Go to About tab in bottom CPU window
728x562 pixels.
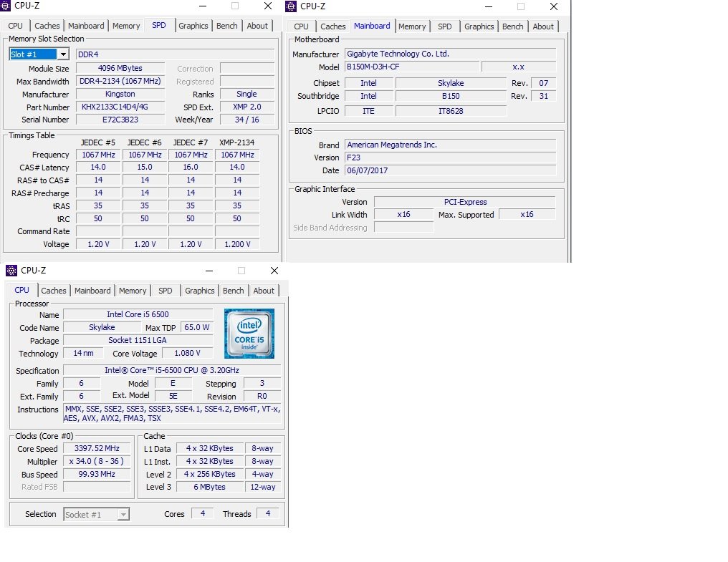click(264, 291)
